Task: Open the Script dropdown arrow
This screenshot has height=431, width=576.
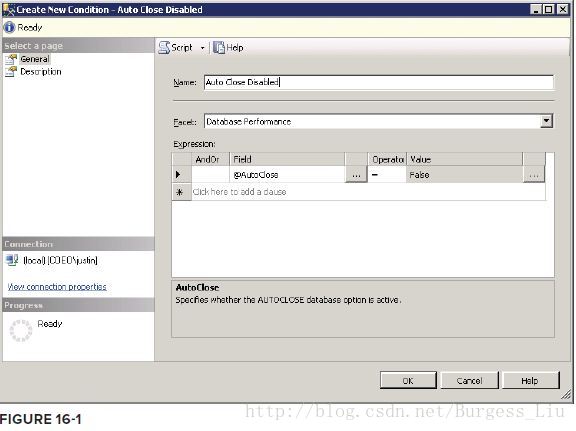Action: click(202, 48)
